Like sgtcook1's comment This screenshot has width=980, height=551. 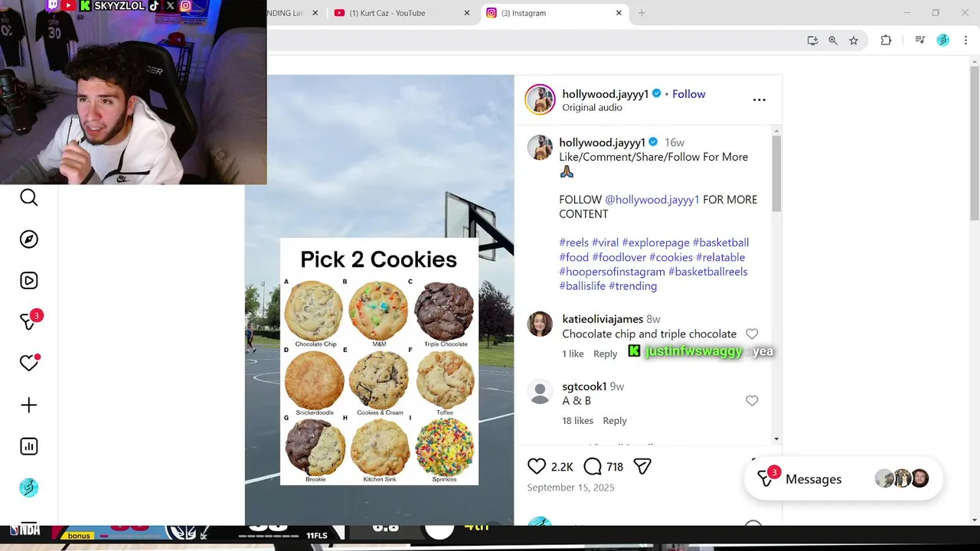(x=752, y=401)
